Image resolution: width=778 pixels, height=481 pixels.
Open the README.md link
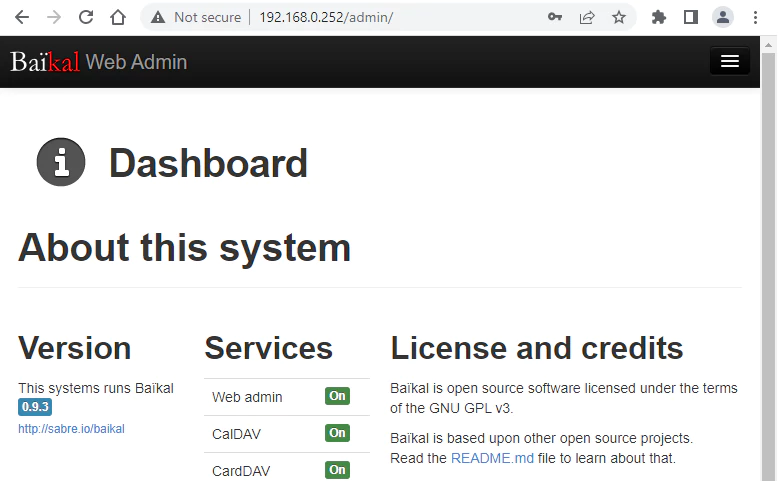point(492,458)
